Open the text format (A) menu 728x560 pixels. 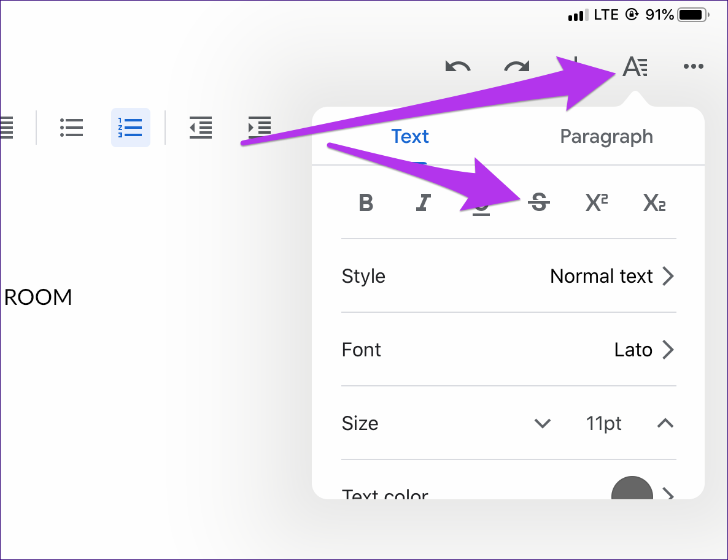coord(635,66)
